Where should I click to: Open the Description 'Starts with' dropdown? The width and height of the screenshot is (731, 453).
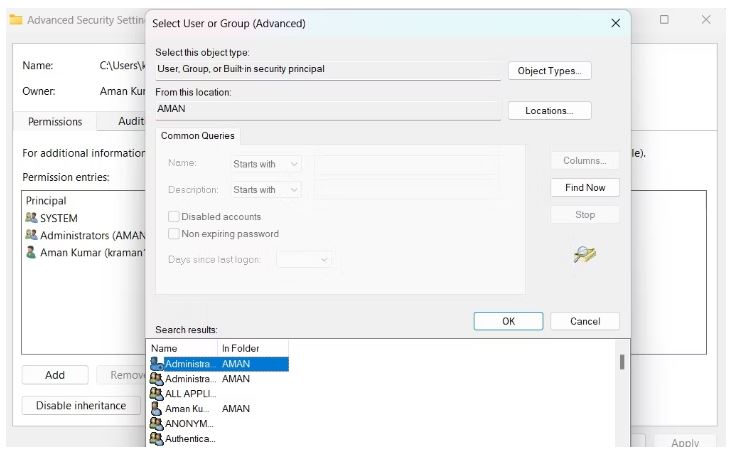pos(266,190)
